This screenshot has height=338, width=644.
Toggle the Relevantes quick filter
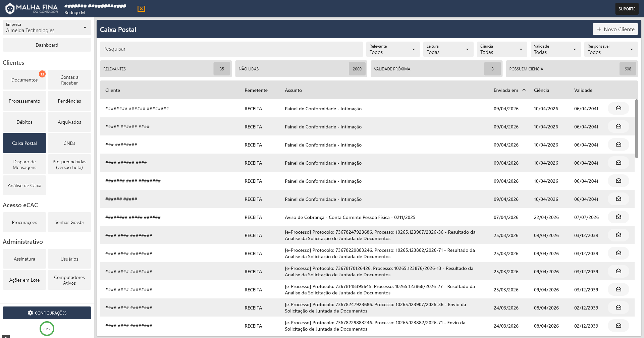[x=166, y=69]
